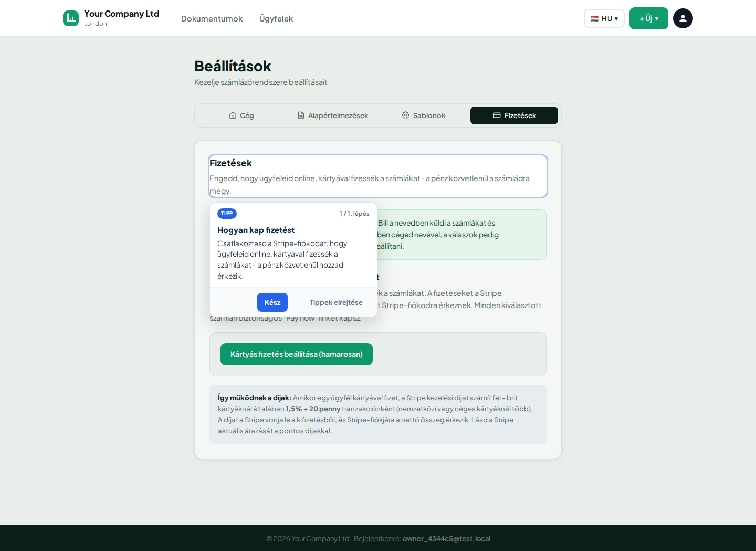Click the Hogyan kap fizetést tip title
The width and height of the screenshot is (756, 551).
pyautogui.click(x=256, y=230)
